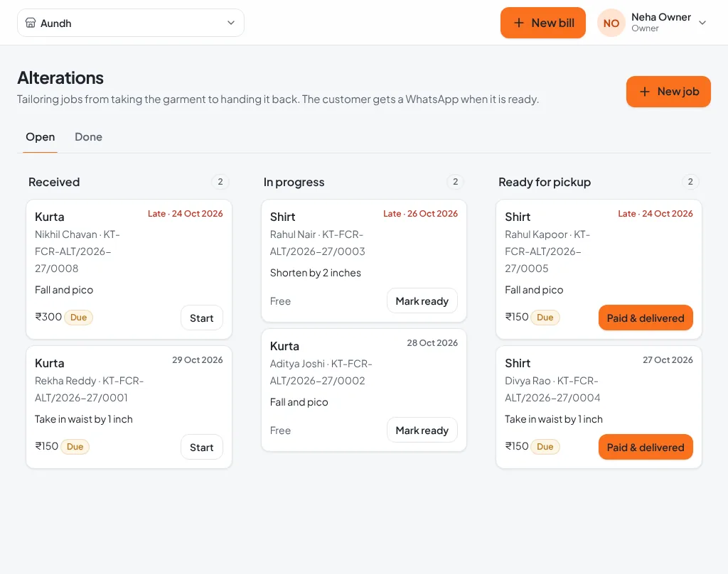The image size is (728, 574).
Task: Click the 'Late · 24 Oct 2026' label on Nikhil Chavan's card
Action: [x=186, y=214]
